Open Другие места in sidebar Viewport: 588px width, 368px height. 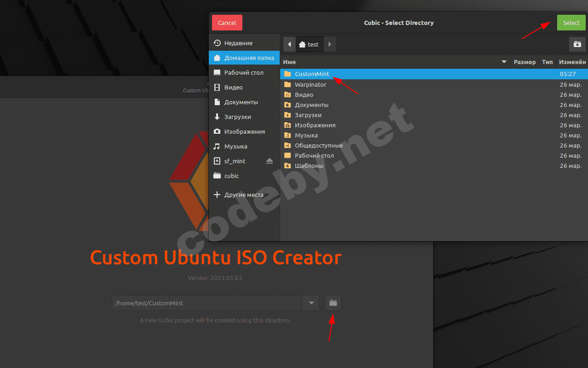tap(244, 195)
